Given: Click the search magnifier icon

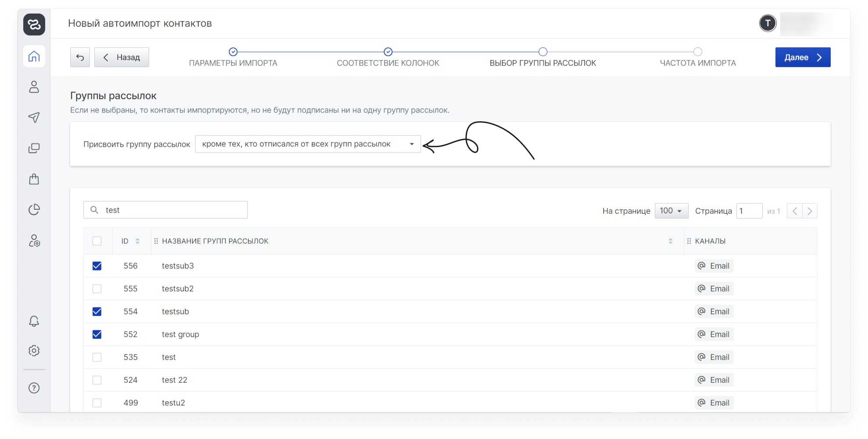Looking at the screenshot, I should tap(94, 210).
